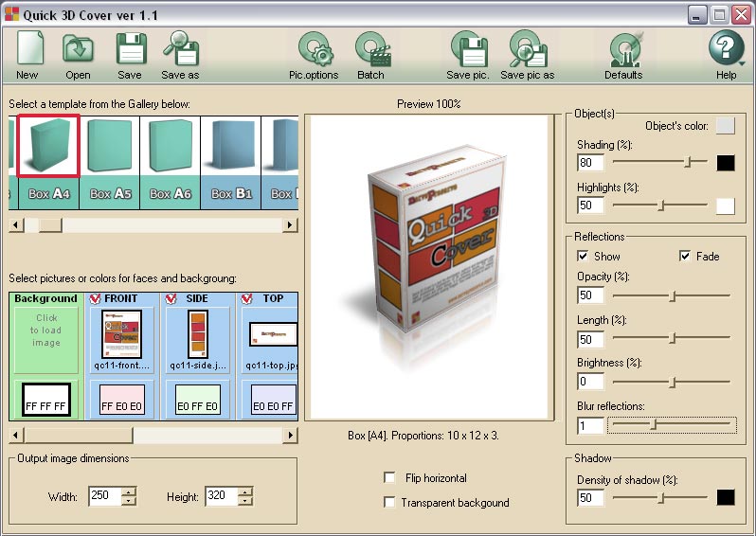Toggle the FRONT face checkbox
Viewport: 756px width, 536px height.
tap(95, 299)
